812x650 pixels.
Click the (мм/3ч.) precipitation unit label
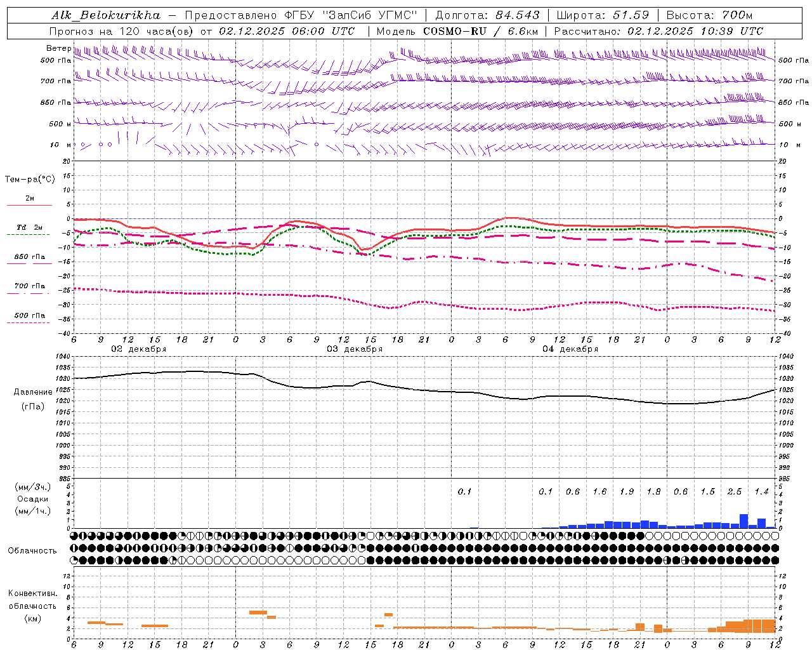tap(33, 487)
